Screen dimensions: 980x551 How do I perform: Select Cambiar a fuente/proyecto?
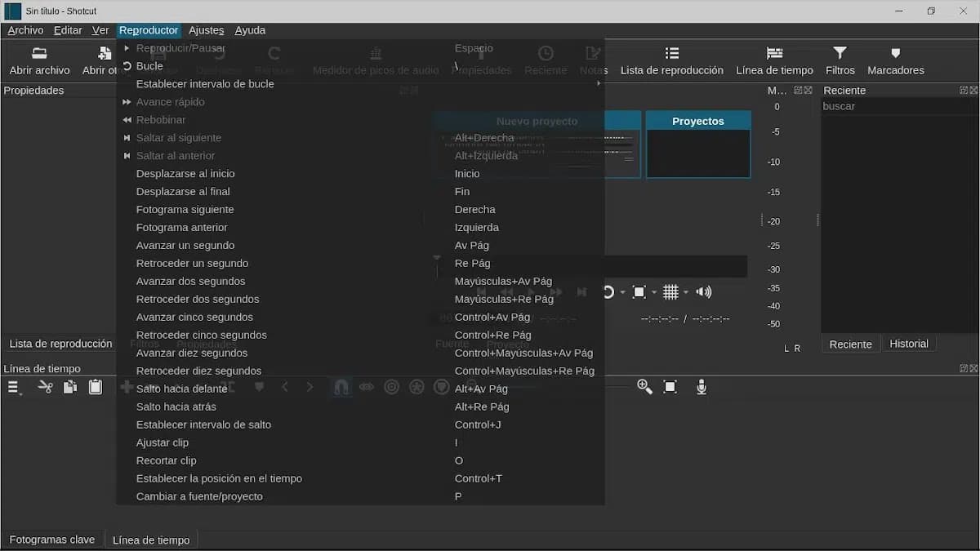(x=360, y=497)
